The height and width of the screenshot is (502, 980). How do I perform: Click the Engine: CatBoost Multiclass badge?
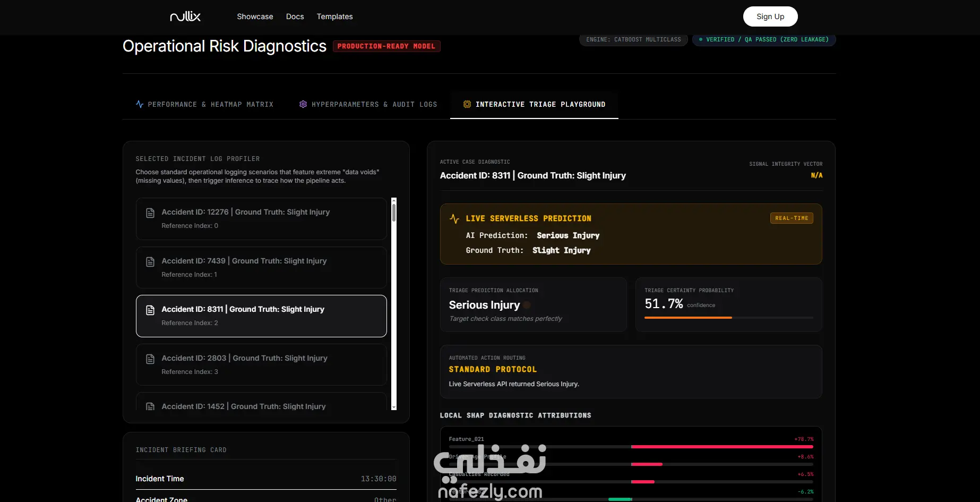[x=633, y=40]
